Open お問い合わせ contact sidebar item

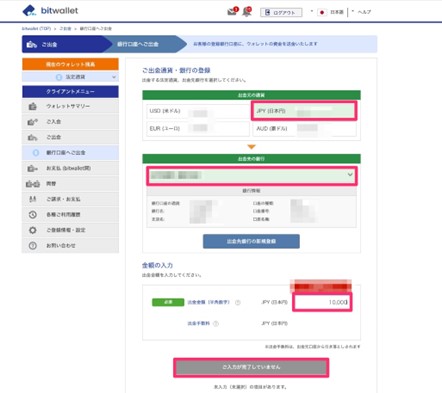coord(70,246)
